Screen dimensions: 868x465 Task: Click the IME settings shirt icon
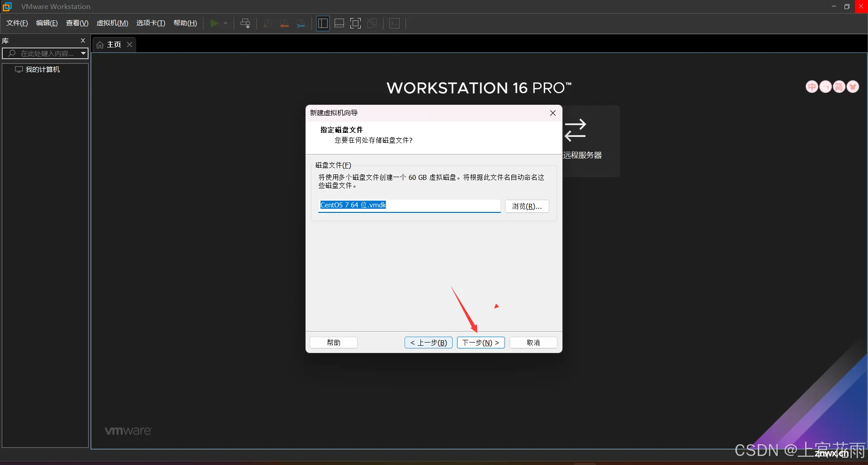[x=853, y=86]
